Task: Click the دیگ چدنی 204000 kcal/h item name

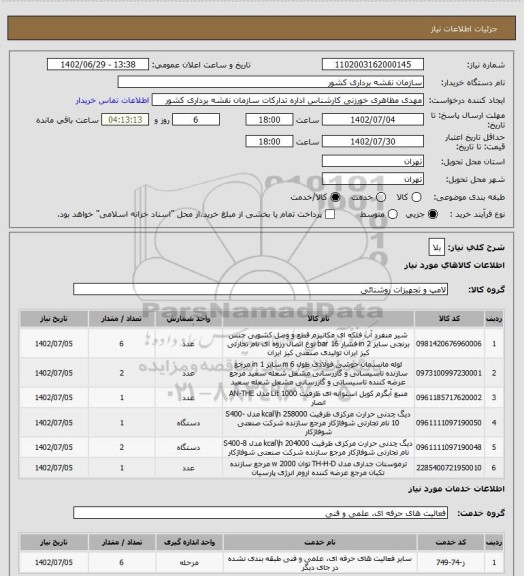Action: pos(318,448)
